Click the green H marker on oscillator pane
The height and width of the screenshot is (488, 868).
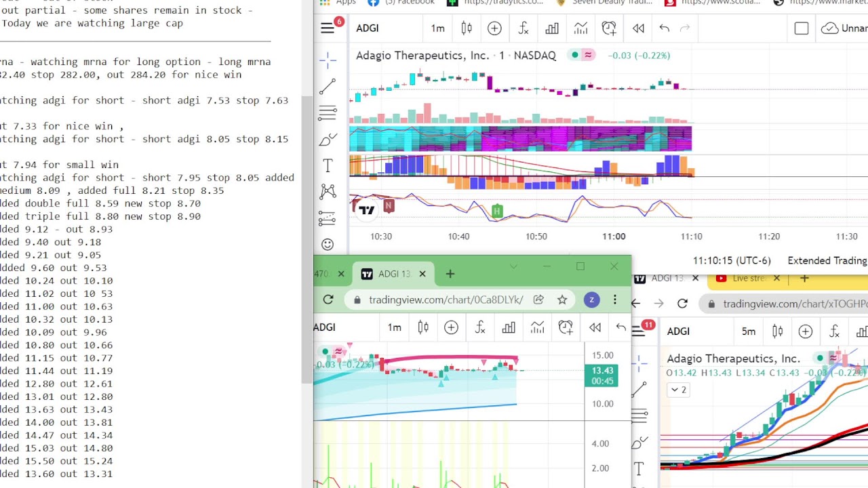(x=497, y=211)
